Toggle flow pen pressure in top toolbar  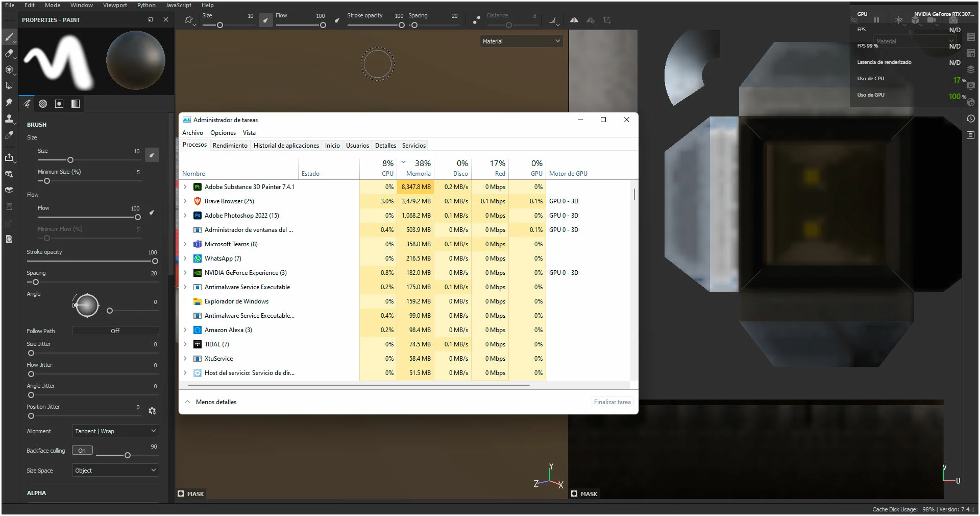tap(337, 20)
